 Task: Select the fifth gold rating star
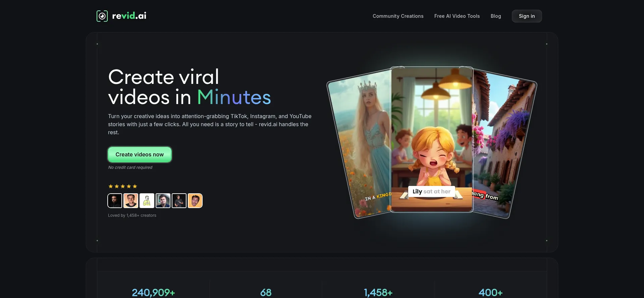pos(135,186)
